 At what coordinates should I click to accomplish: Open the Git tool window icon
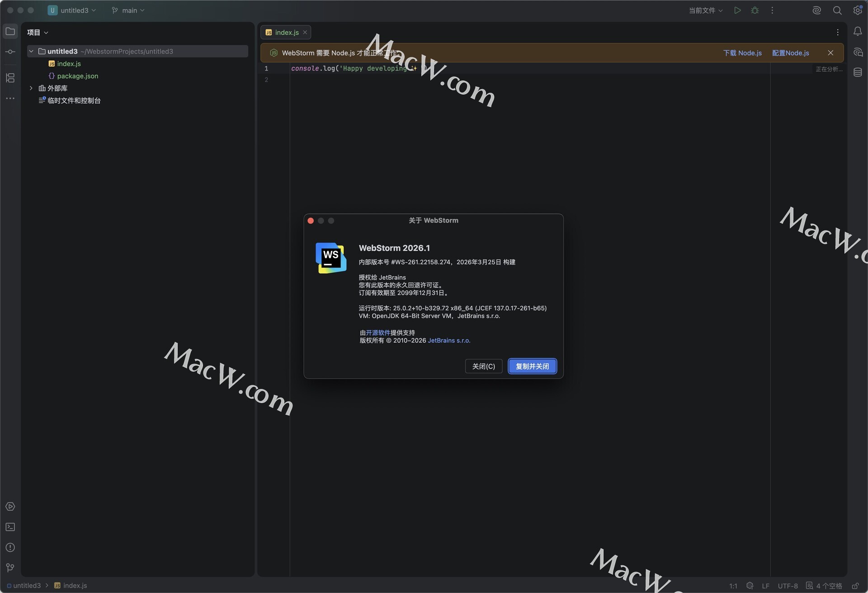(x=10, y=568)
